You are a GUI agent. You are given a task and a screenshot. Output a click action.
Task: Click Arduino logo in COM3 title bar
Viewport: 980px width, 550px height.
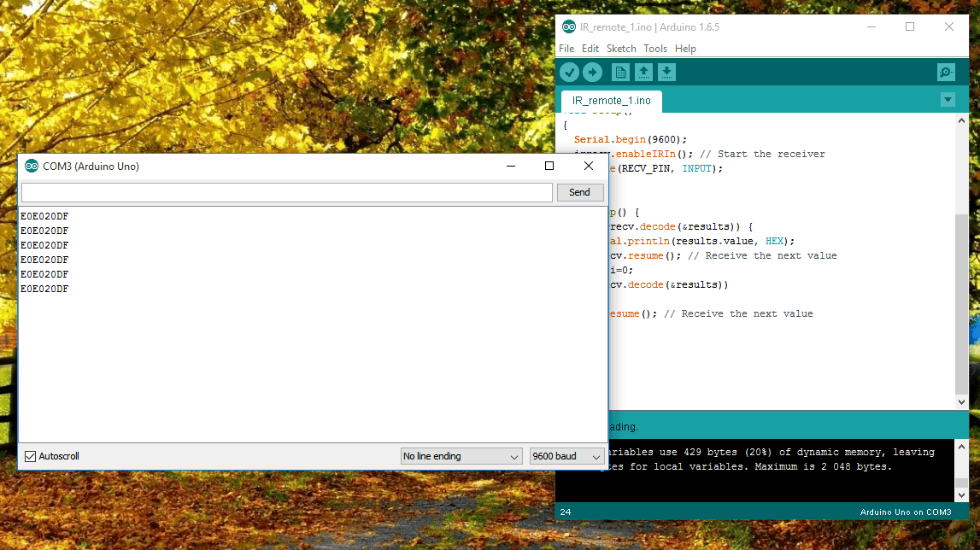(32, 166)
